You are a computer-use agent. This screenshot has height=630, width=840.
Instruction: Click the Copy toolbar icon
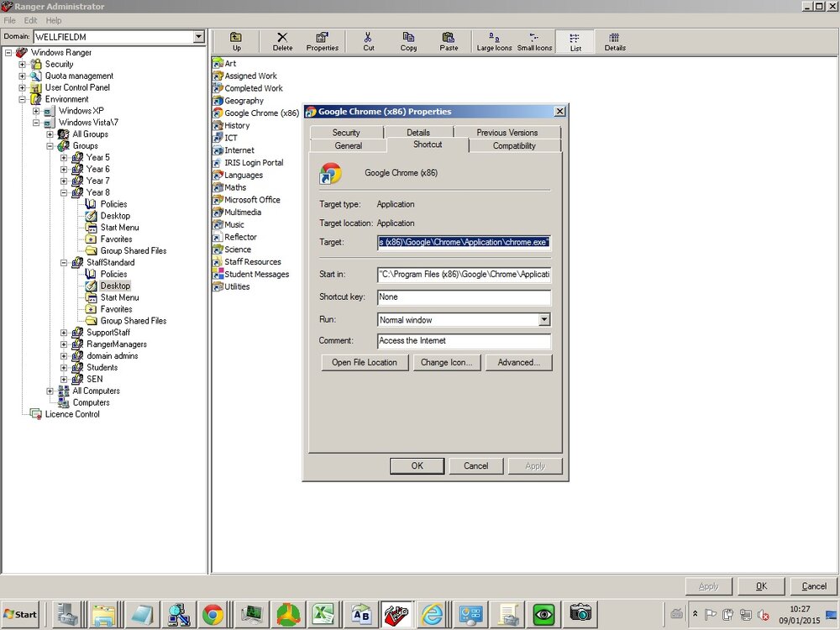(408, 41)
